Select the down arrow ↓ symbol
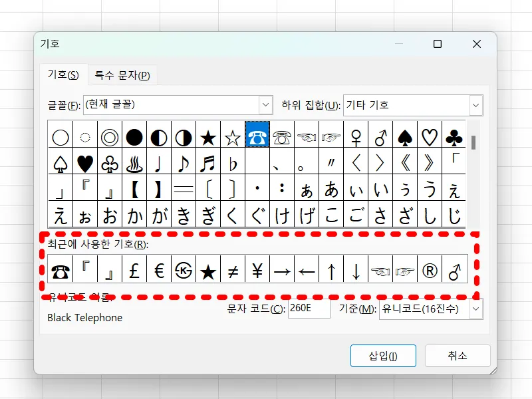 coord(356,269)
